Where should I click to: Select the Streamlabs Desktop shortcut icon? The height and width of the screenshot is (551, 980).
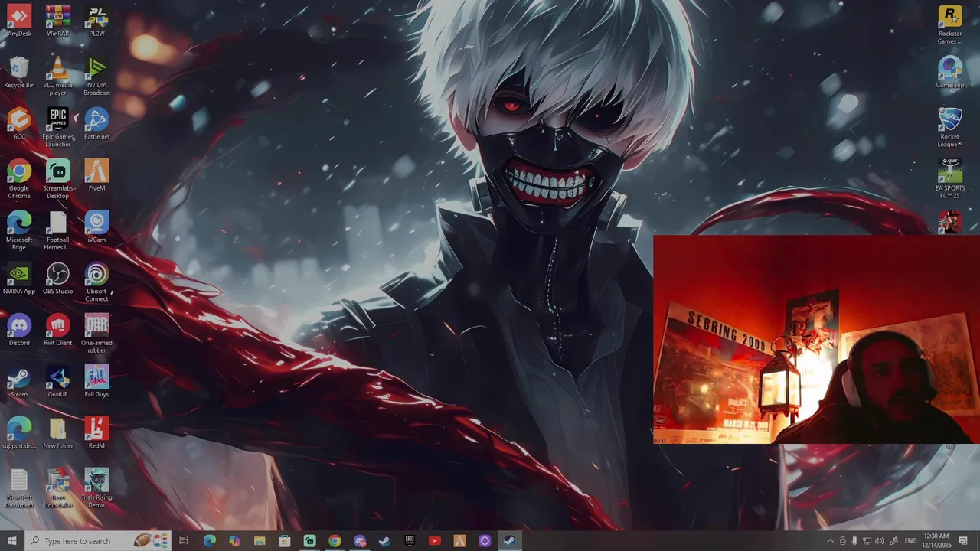click(58, 178)
